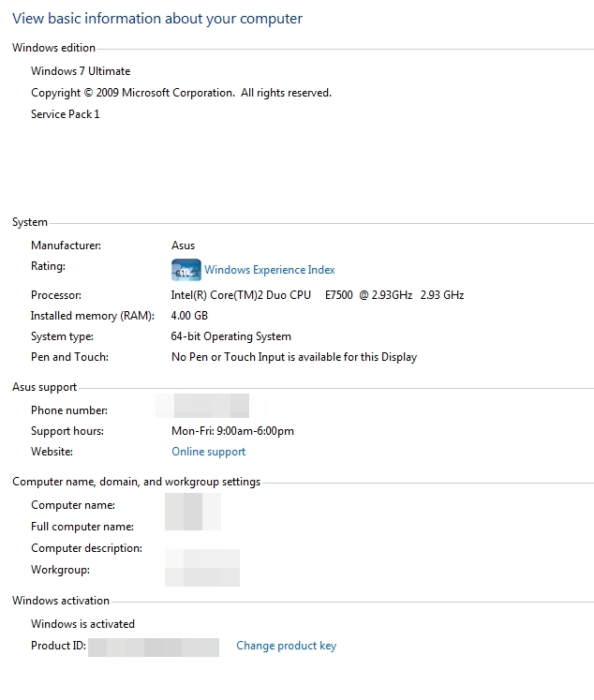Click the 'System' section heading

(x=30, y=222)
